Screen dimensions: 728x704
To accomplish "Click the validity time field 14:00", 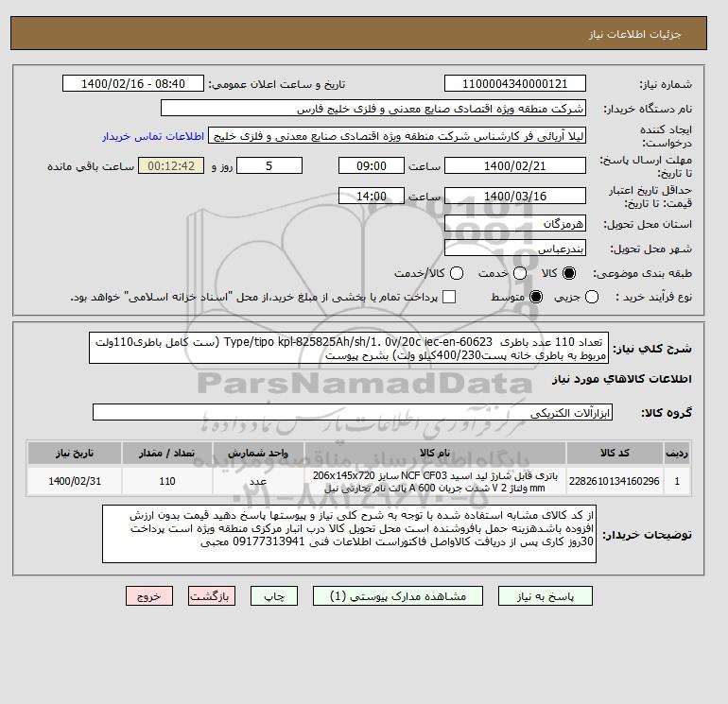I will [x=372, y=196].
